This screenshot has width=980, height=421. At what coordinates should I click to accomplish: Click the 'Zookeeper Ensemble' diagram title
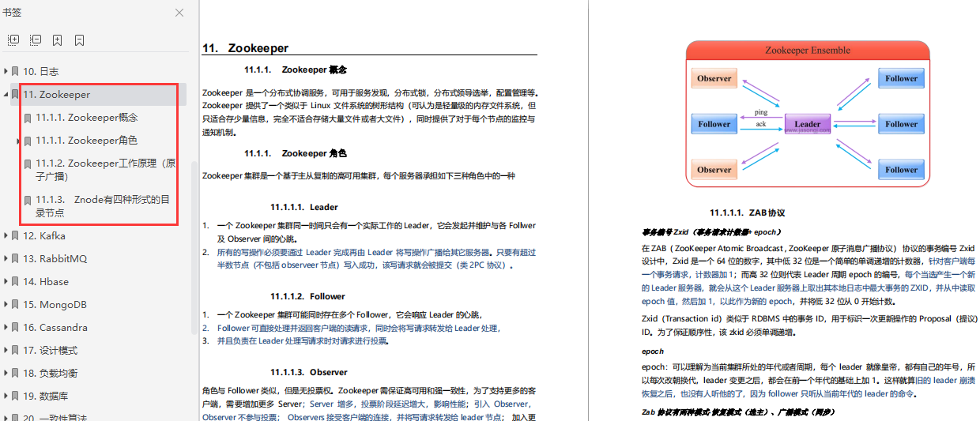pyautogui.click(x=808, y=50)
